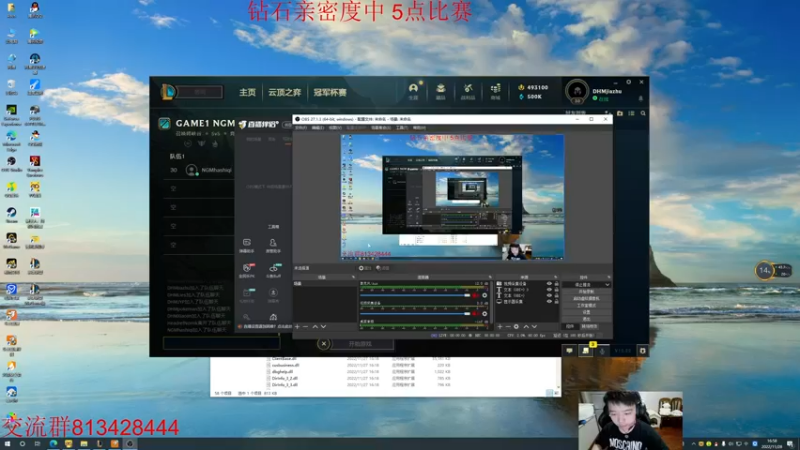The image size is (800, 450).
Task: Expand the 停止直播 dropdown arrow in OBS controls
Action: click(607, 285)
